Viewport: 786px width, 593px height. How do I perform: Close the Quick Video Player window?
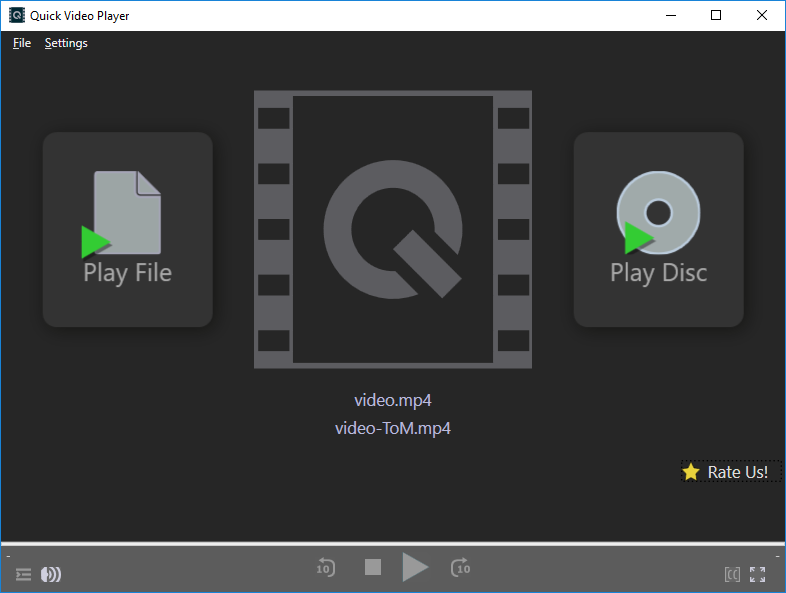(761, 16)
